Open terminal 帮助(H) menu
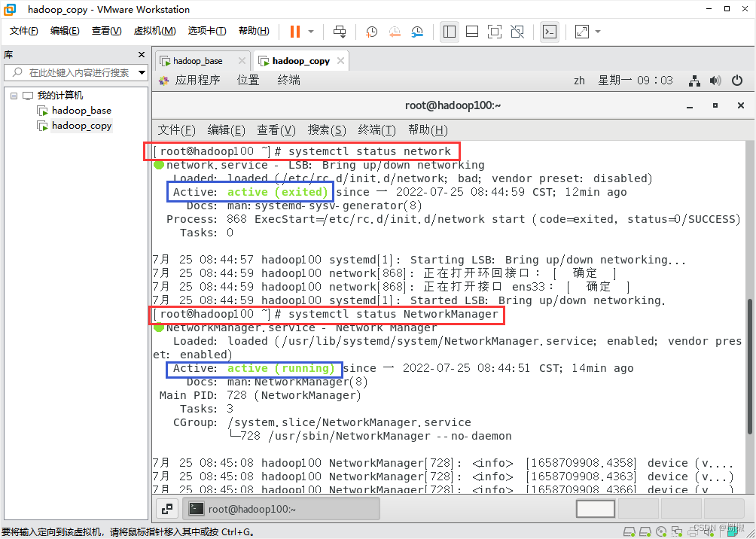Image resolution: width=756 pixels, height=539 pixels. point(428,129)
